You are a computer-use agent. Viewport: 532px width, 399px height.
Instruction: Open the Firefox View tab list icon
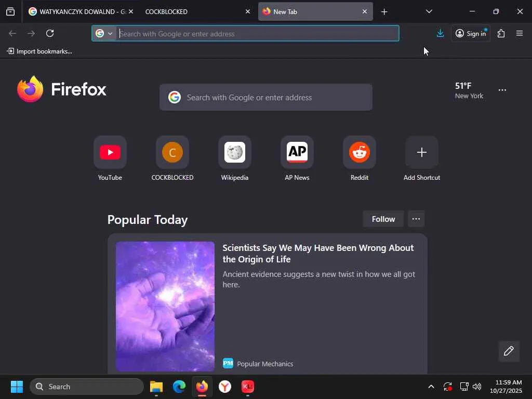click(x=10, y=11)
